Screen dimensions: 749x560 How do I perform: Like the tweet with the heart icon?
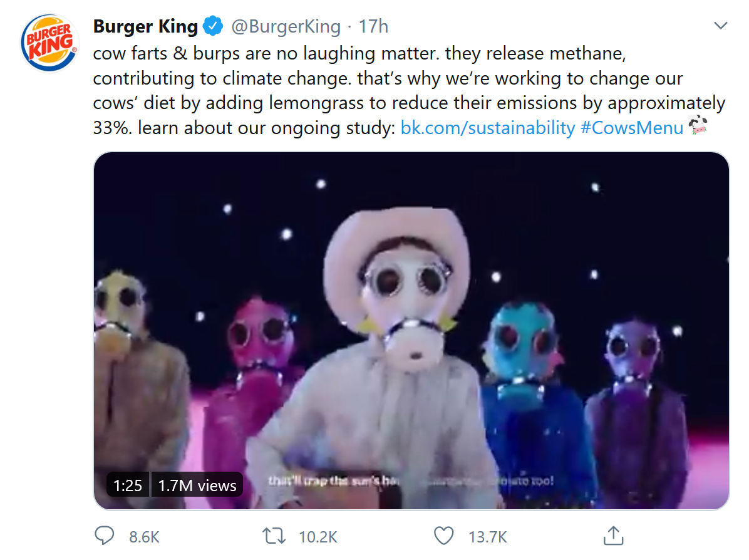tap(444, 536)
